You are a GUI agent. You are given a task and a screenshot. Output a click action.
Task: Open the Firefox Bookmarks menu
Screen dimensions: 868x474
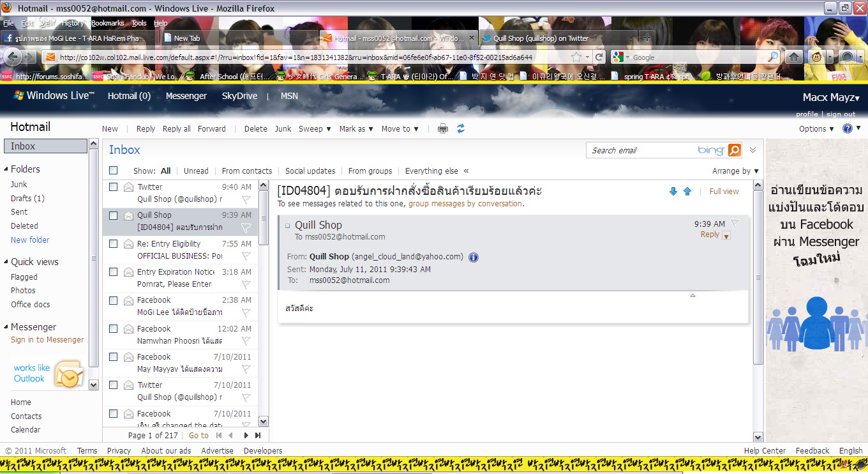coord(108,23)
